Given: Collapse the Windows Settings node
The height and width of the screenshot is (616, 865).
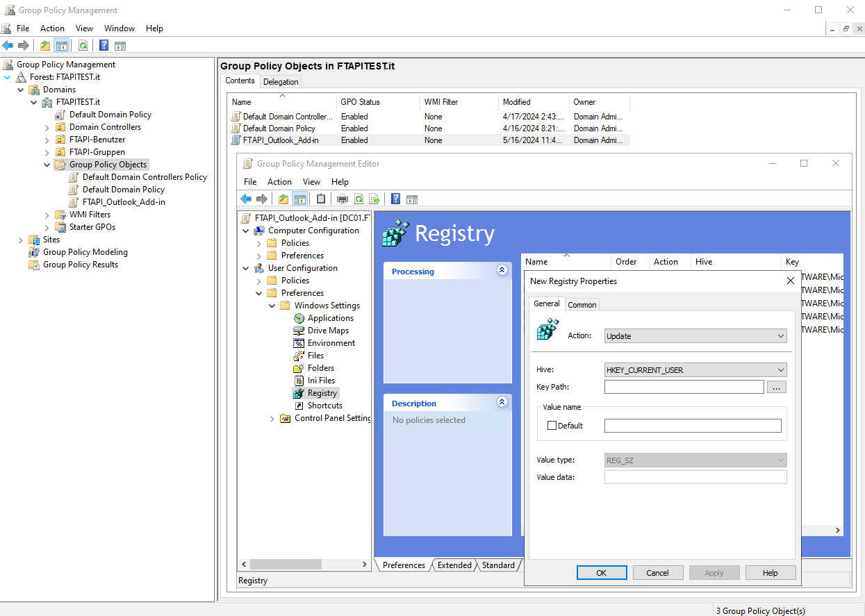Looking at the screenshot, I should [272, 306].
